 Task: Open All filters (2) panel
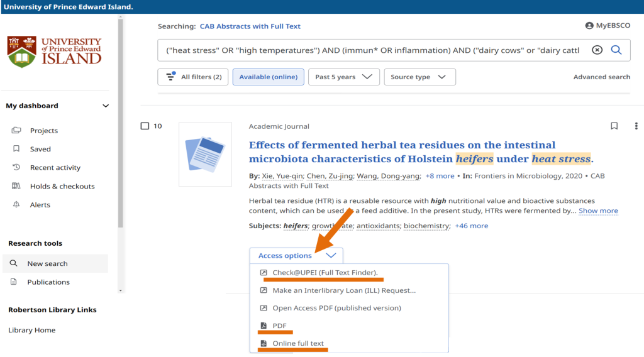193,77
